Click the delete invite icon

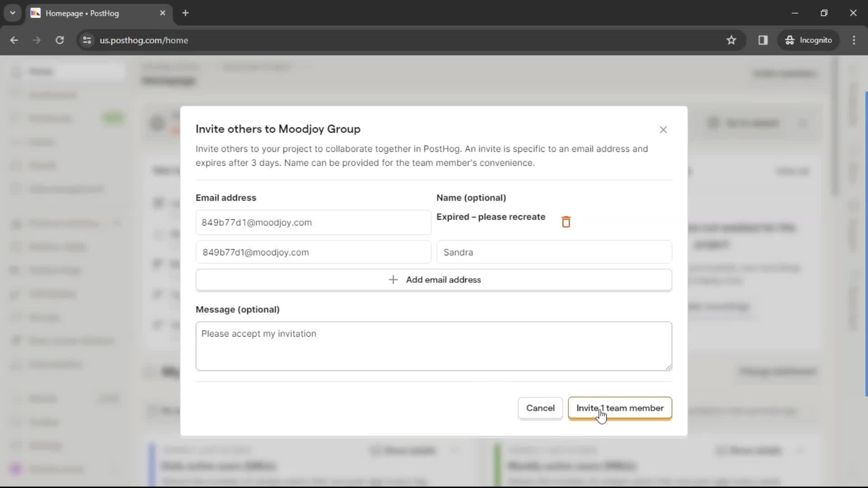[x=566, y=221]
